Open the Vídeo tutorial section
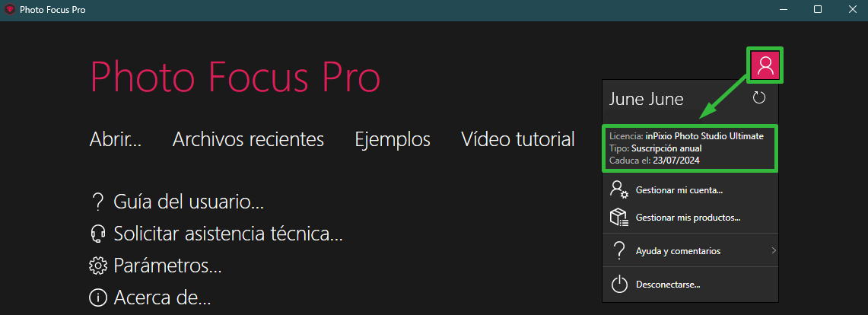This screenshot has height=315, width=868. click(x=517, y=139)
